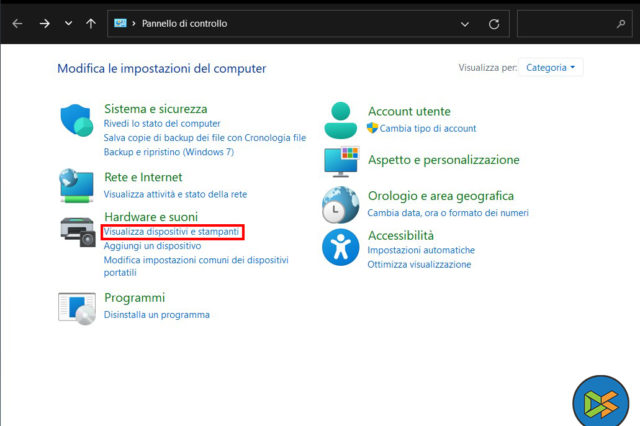Viewport: 640px width, 426px height.
Task: Expand the address bar history dropdown
Action: point(464,24)
